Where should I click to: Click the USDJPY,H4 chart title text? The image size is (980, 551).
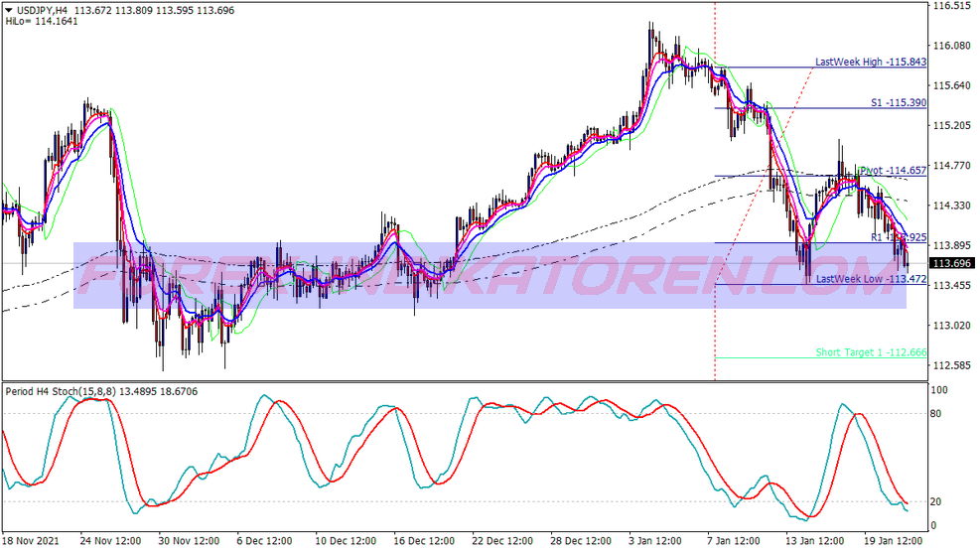click(42, 11)
